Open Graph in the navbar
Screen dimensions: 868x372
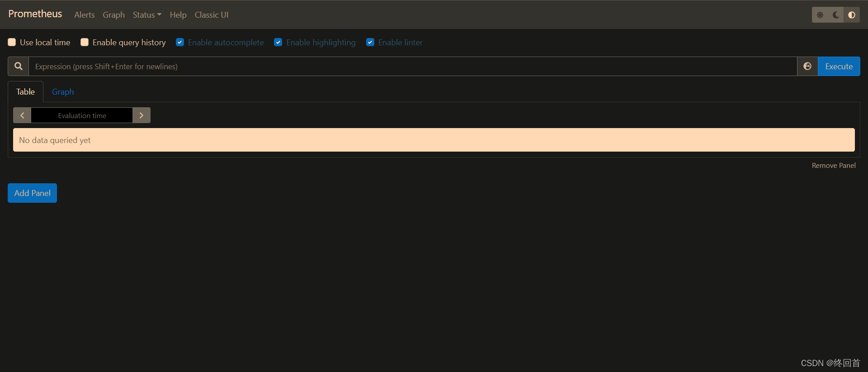[113, 15]
